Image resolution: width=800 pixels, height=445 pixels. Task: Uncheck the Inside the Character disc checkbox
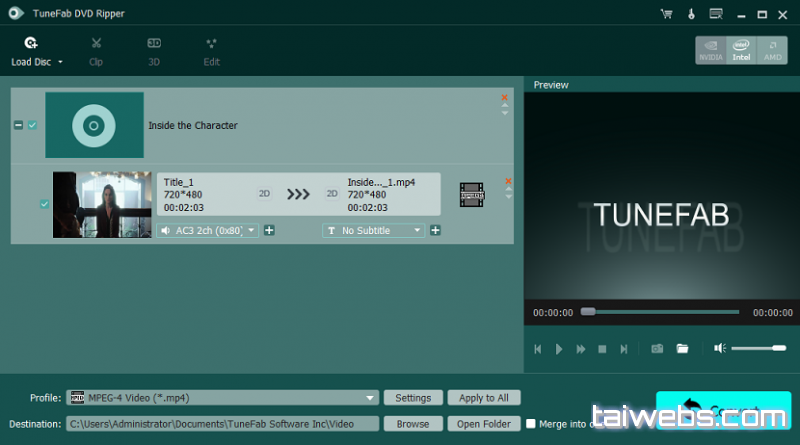click(x=33, y=125)
